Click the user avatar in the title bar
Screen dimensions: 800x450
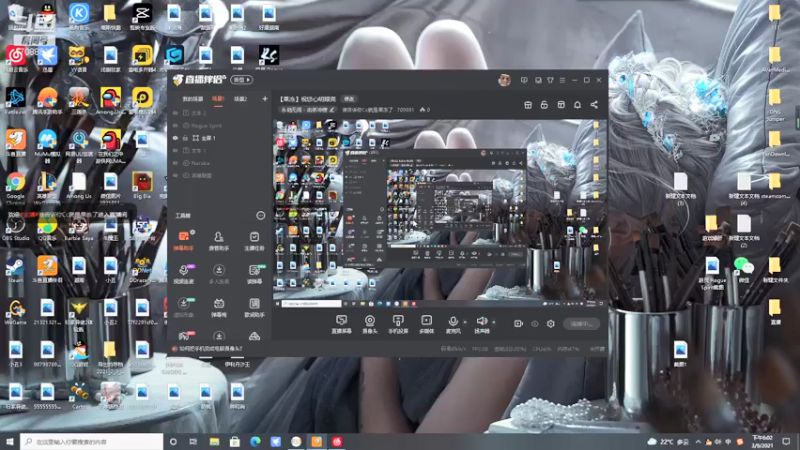pyautogui.click(x=505, y=80)
